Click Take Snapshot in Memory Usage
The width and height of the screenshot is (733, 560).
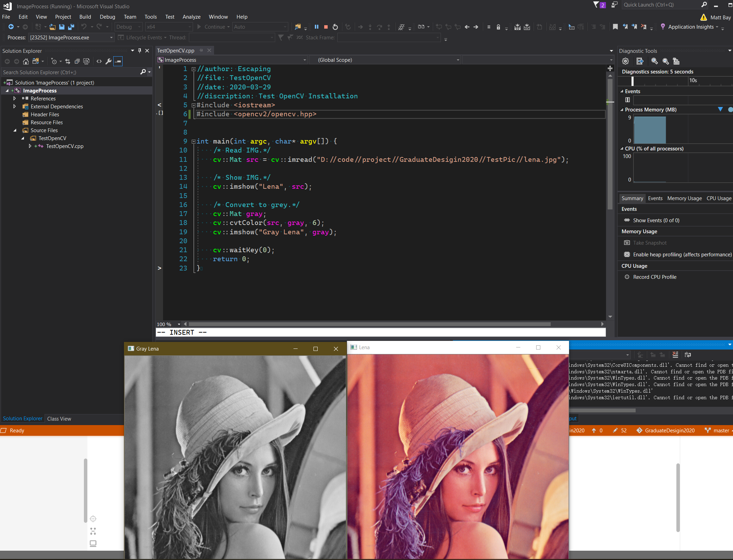[x=649, y=243]
